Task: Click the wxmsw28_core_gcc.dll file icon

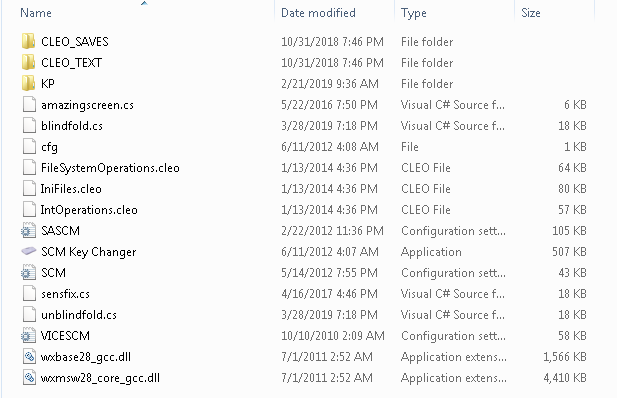Action: pos(29,378)
